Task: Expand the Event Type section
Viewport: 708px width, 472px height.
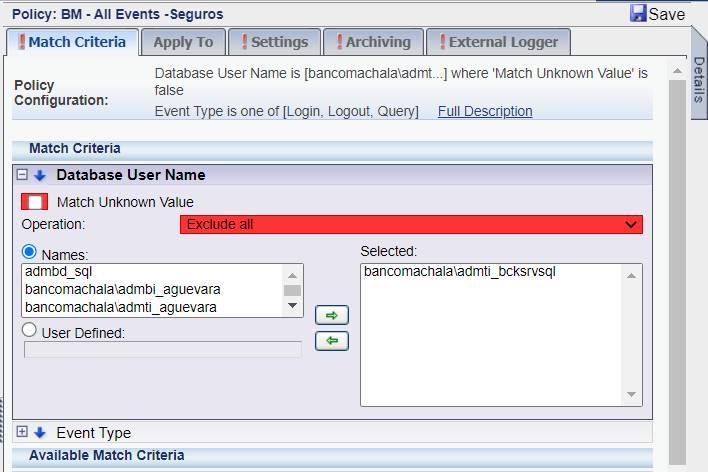Action: point(22,432)
